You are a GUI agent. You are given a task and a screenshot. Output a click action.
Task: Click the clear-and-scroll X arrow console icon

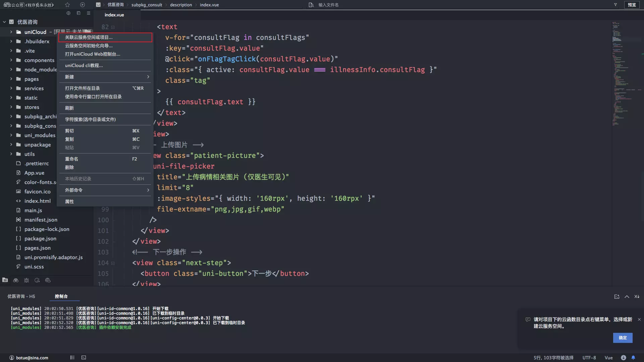[x=637, y=296]
